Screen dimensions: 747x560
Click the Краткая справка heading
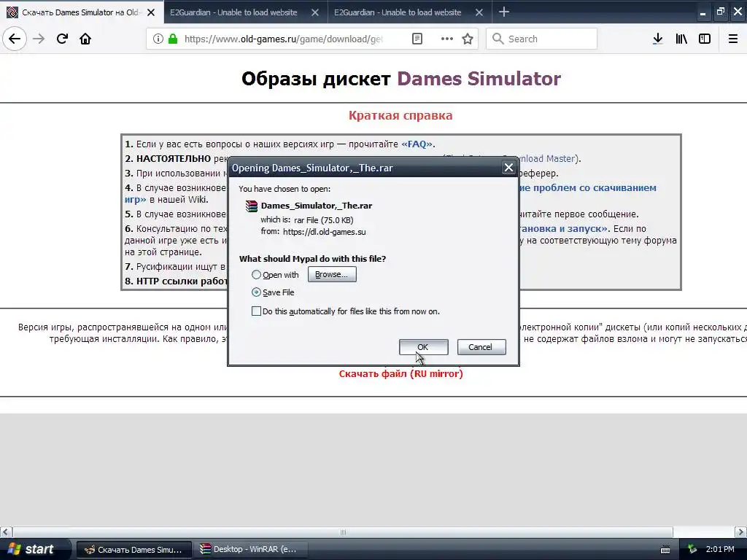pyautogui.click(x=400, y=115)
